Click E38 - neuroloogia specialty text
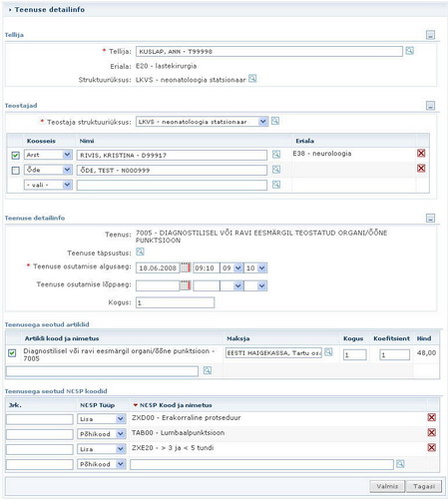448x499 pixels. point(322,154)
